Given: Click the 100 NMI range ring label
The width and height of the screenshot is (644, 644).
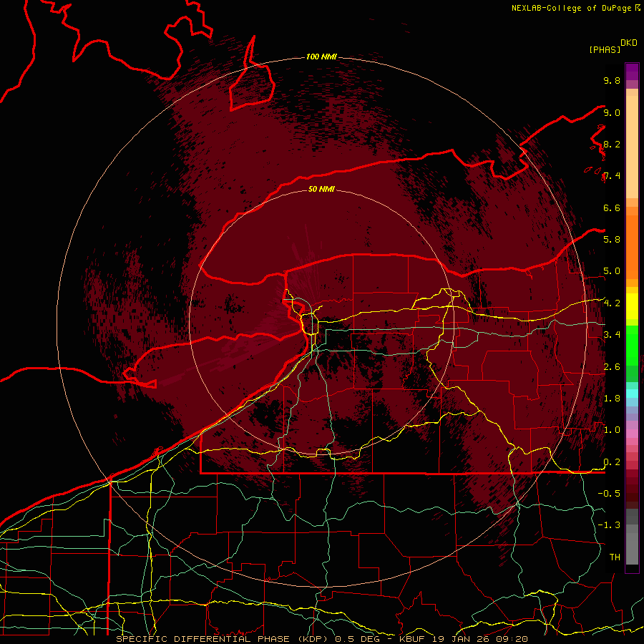Looking at the screenshot, I should [321, 57].
